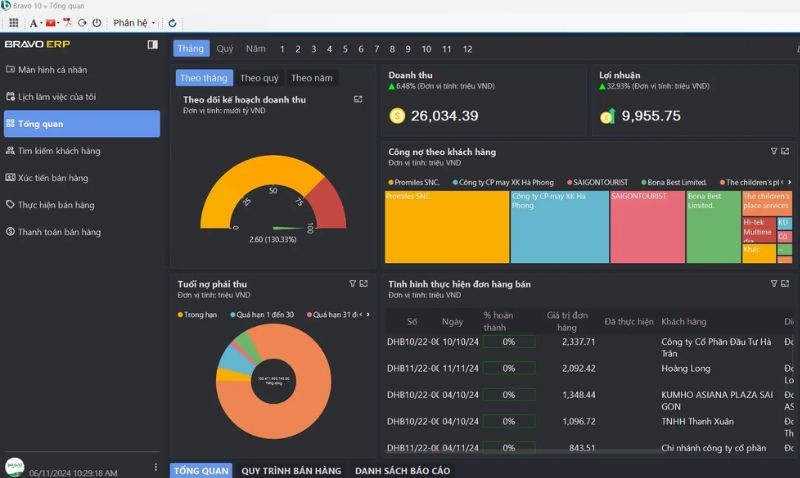The image size is (800, 478).
Task: Click the refresh icon in the toolbar
Action: (x=172, y=22)
